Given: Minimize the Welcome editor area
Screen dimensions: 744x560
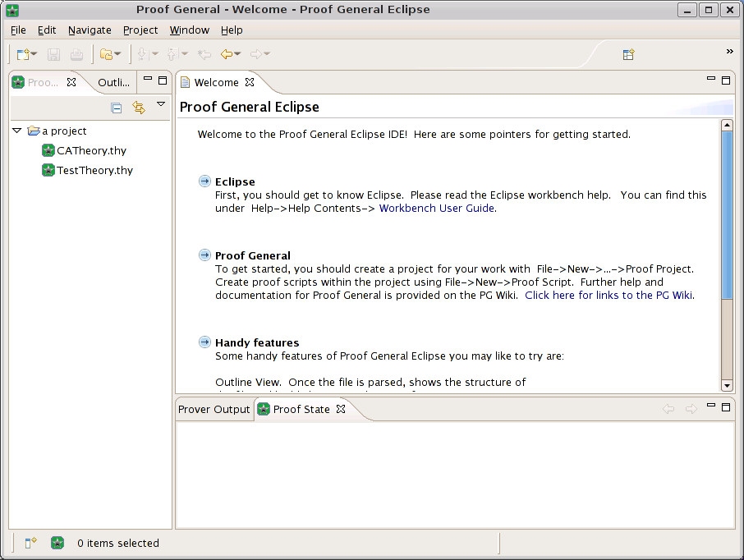Looking at the screenshot, I should (711, 79).
